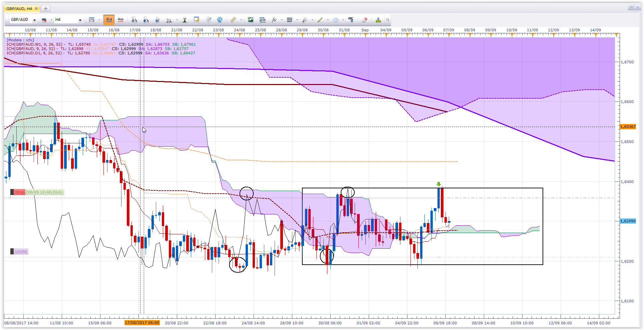Close the GBP/AUD, H4 tab
This screenshot has width=644, height=330.
tap(36, 9)
